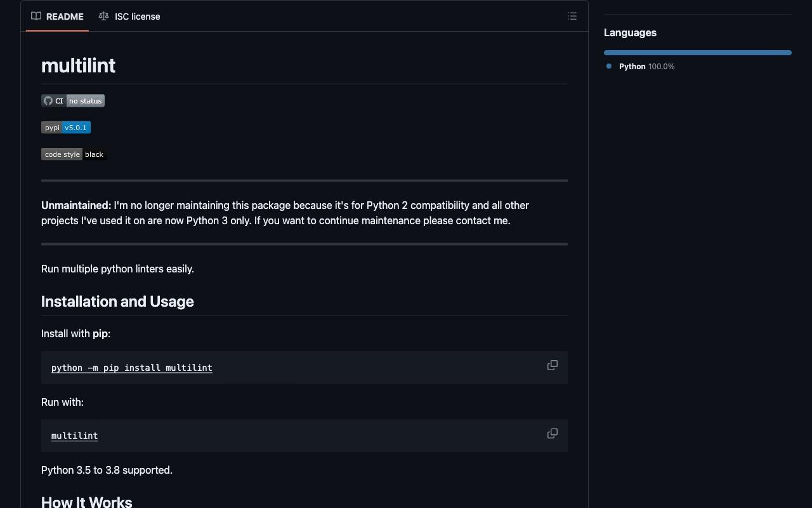Click the Languages progress bar
This screenshot has width=812, height=508.
[x=698, y=53]
